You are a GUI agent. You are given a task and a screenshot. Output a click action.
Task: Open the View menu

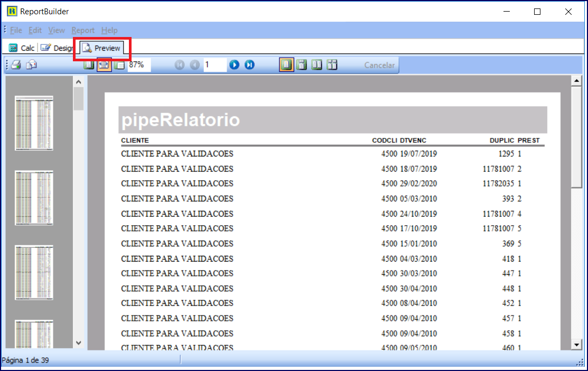coord(57,30)
